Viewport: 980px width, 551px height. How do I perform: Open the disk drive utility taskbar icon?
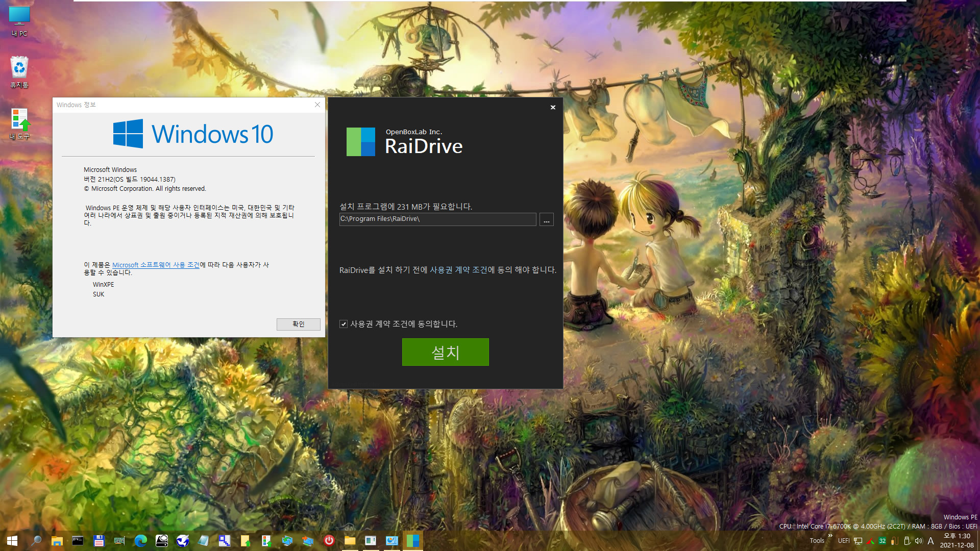coord(162,540)
